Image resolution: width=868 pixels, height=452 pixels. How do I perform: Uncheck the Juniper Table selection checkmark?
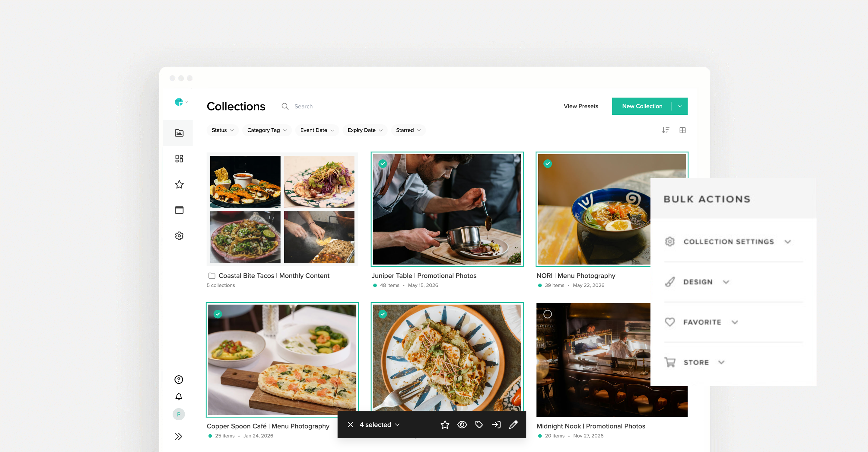[383, 164]
